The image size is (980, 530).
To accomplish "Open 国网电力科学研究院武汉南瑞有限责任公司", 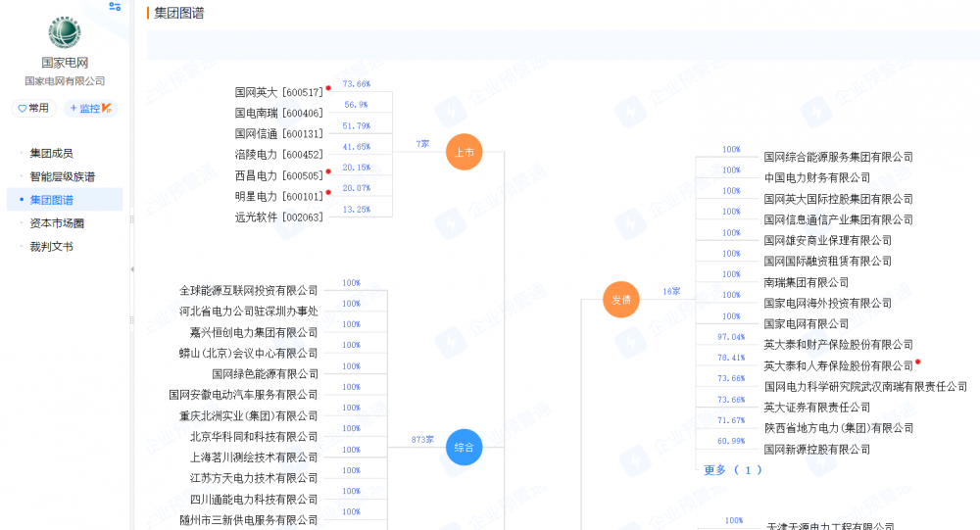I will [865, 387].
